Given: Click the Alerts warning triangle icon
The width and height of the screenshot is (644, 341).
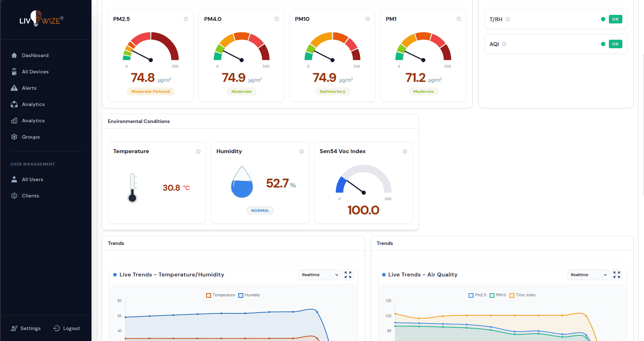Looking at the screenshot, I should tap(14, 88).
